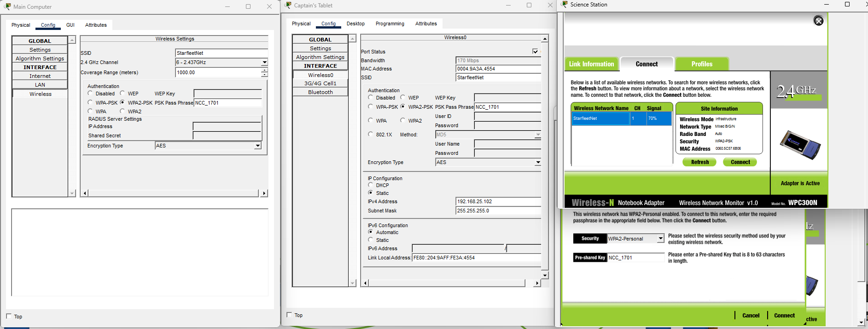868x329 pixels.
Task: Click Link Local Address field on Tablet
Action: click(477, 258)
